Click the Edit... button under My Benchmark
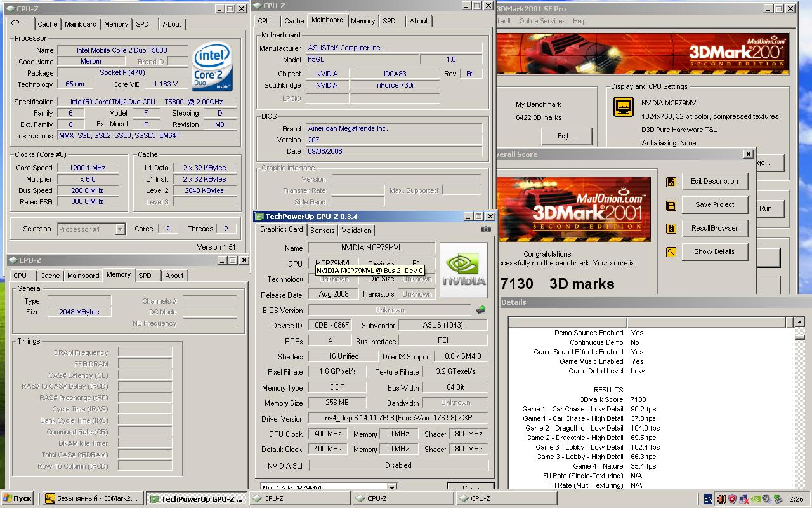The width and height of the screenshot is (812, 508). 566,136
